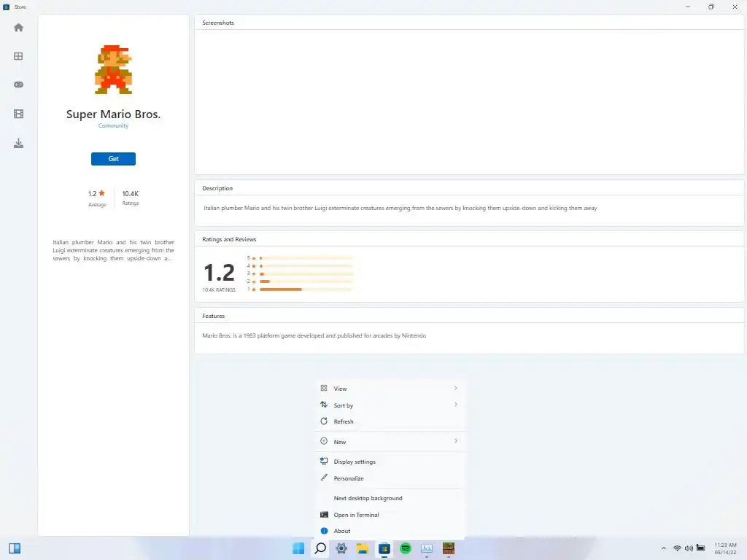Open the Sort by submenu

pyautogui.click(x=390, y=405)
